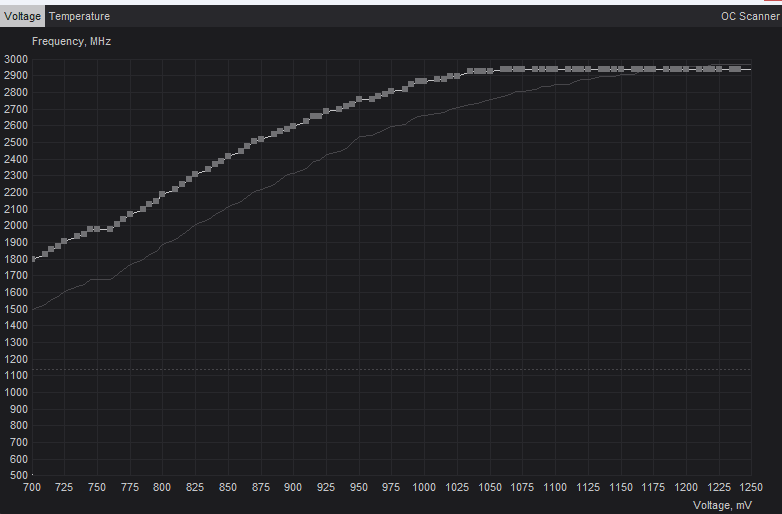Screen dimensions: 782x514
Task: Select the curve point at 1025 mV
Action: 457,76
